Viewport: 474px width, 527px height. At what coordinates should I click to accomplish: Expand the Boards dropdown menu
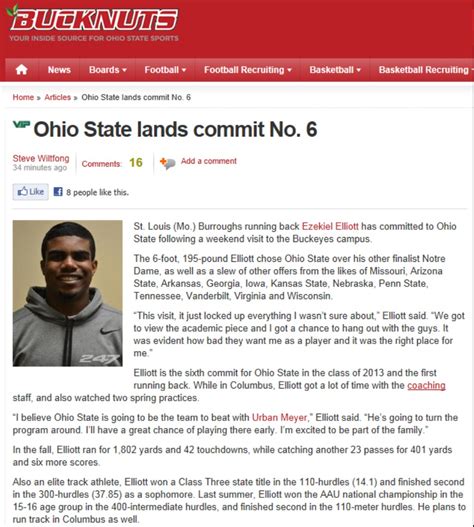(x=108, y=70)
